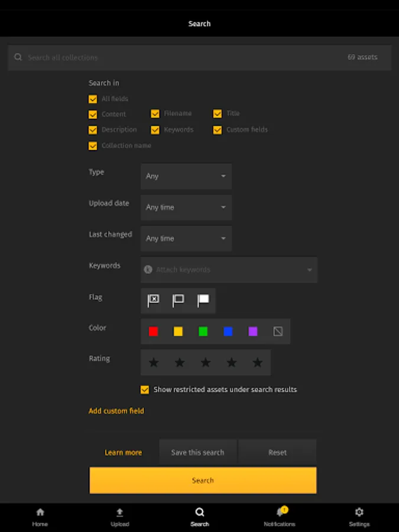The width and height of the screenshot is (399, 532).
Task: Open the Learn more link
Action: [x=123, y=453]
